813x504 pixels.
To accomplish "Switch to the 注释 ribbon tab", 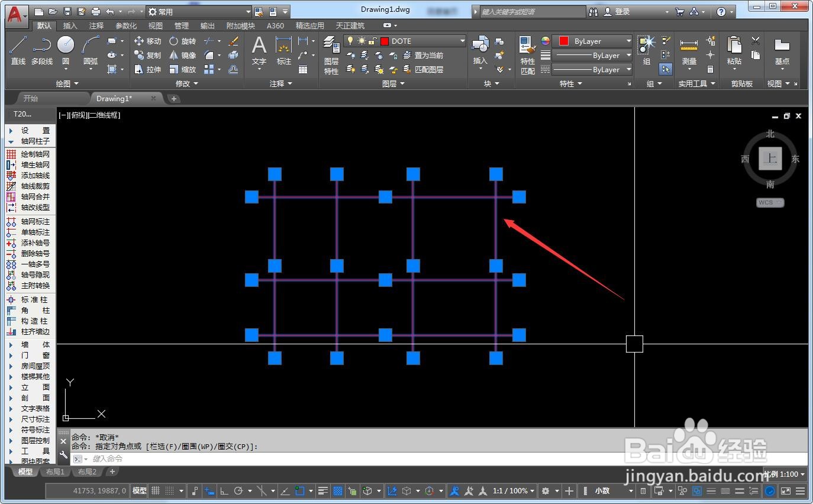I will pos(96,25).
